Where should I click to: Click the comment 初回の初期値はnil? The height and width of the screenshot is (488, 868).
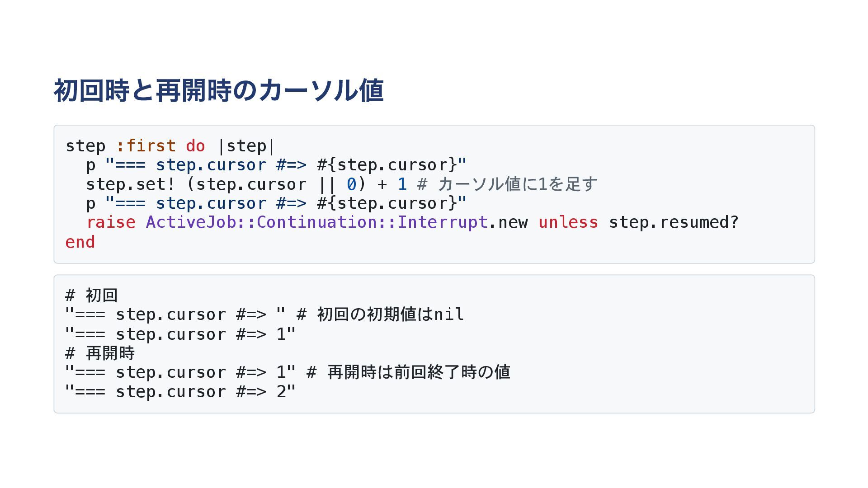click(x=390, y=314)
